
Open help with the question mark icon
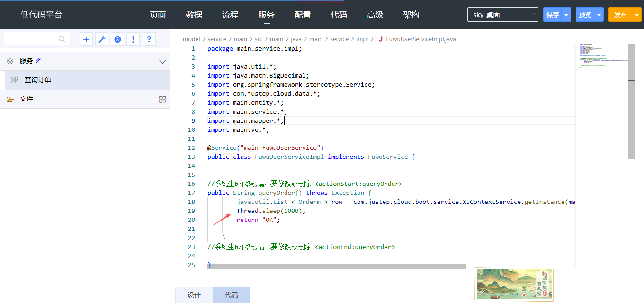149,39
